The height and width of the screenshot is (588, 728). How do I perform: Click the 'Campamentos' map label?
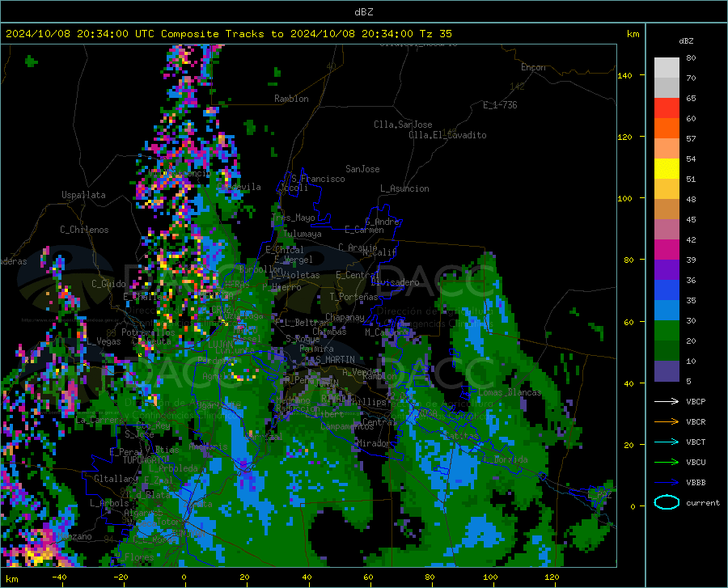pyautogui.click(x=347, y=426)
